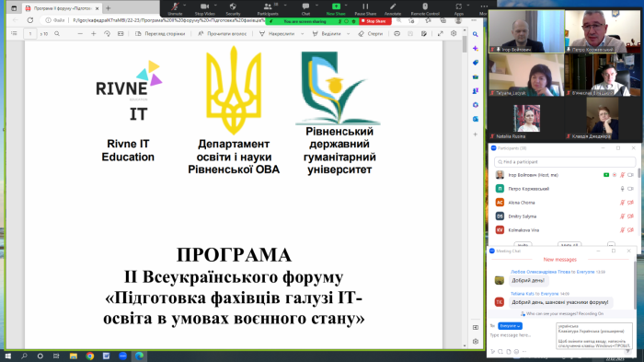Open Everyone recipient dropdown in chat
644x362 pixels.
[510, 326]
